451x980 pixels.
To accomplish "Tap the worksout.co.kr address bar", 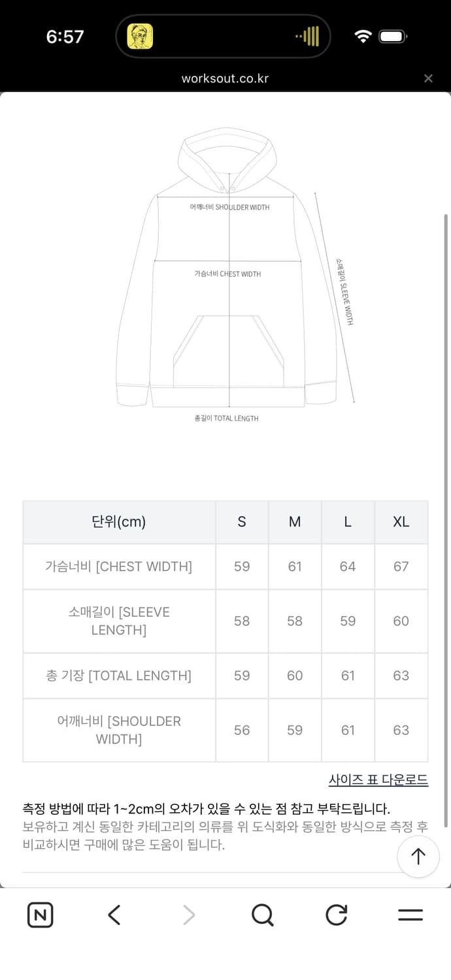I will [x=225, y=78].
